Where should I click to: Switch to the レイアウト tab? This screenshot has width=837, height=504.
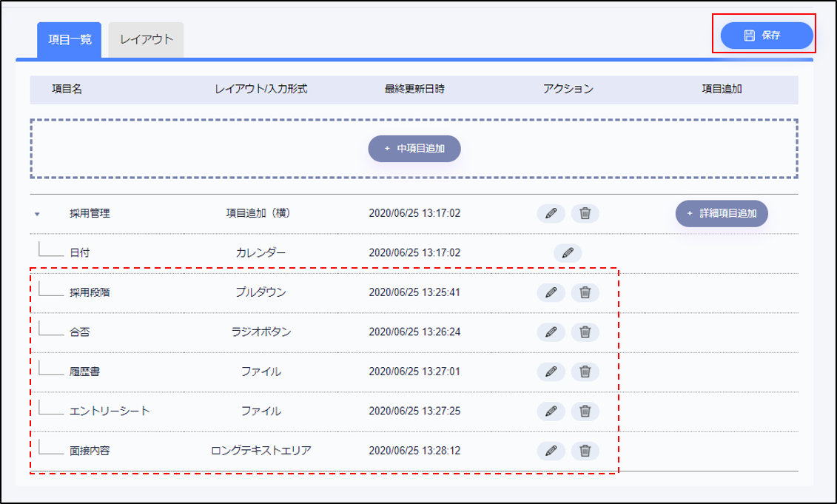pos(146,39)
